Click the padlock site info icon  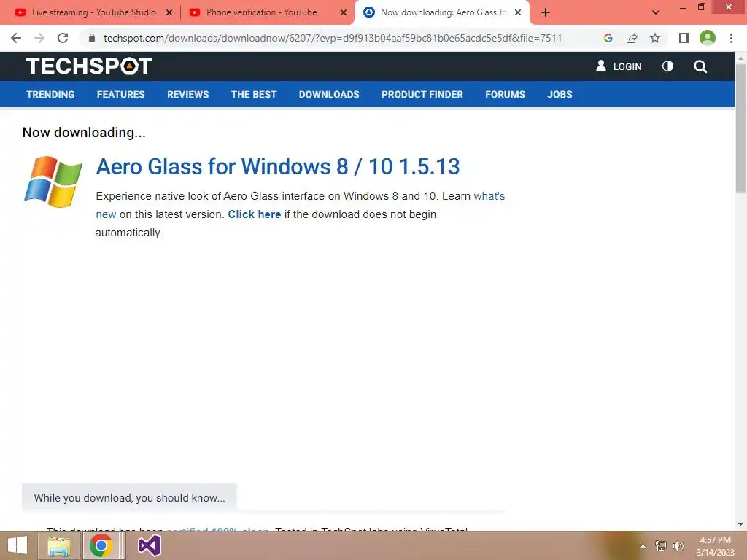(91, 38)
